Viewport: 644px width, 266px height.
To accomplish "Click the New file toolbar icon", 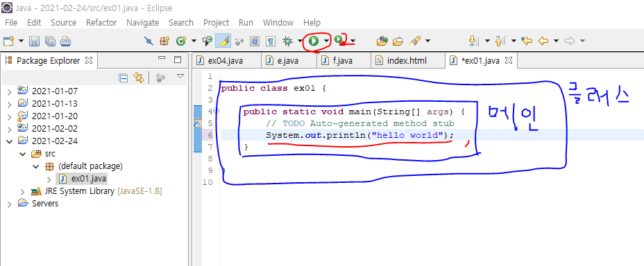I will pyautogui.click(x=8, y=41).
